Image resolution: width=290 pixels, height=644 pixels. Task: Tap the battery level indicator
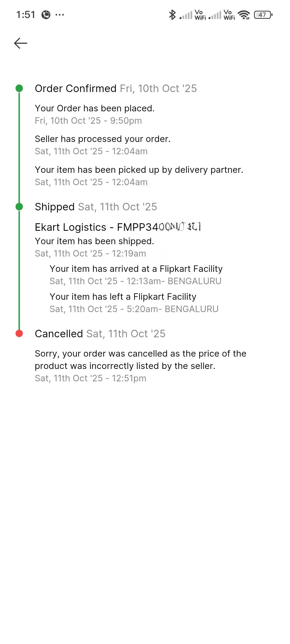coord(263,15)
